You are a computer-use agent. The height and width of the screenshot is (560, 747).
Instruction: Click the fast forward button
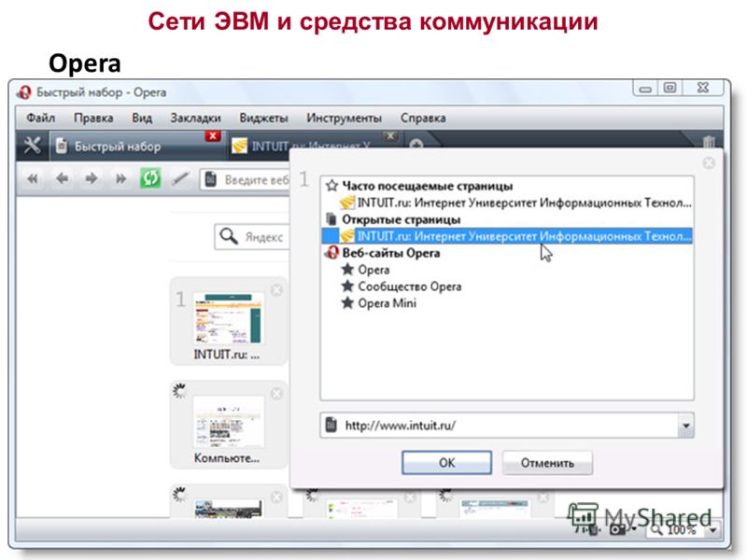(x=120, y=179)
